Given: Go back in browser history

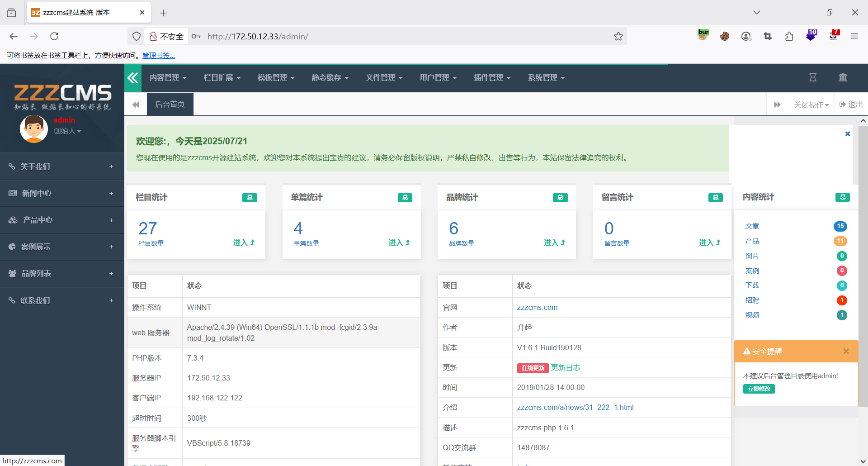Looking at the screenshot, I should (x=14, y=36).
